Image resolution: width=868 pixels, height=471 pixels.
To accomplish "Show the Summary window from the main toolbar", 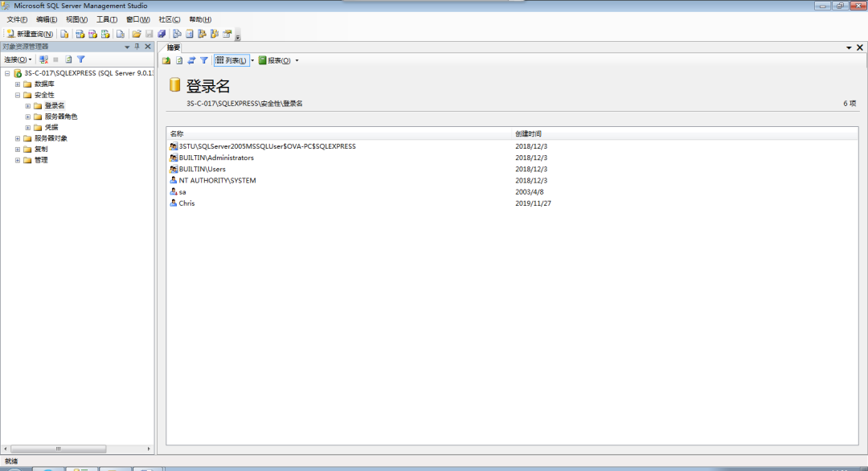I will (190, 34).
